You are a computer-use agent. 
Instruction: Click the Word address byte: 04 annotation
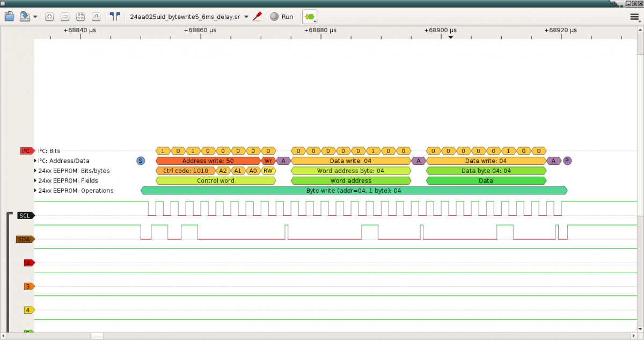[351, 171]
